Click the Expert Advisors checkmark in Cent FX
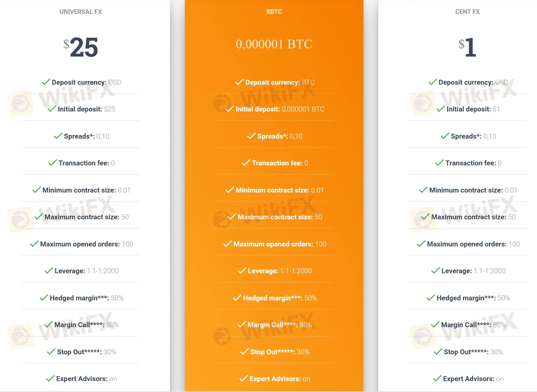This screenshot has height=392, width=537. click(437, 378)
